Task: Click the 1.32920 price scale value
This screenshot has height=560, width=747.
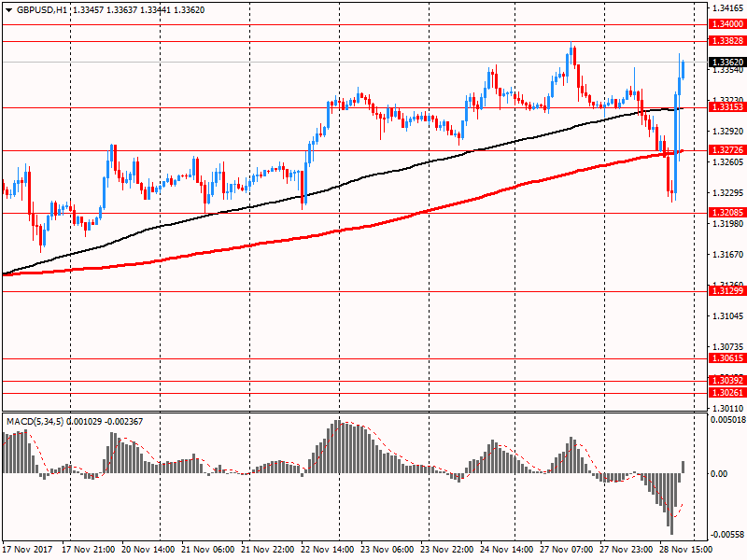Action: 728,131
